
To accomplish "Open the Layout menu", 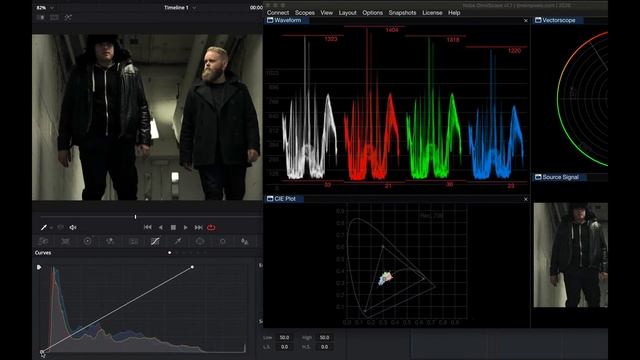I will 347,13.
